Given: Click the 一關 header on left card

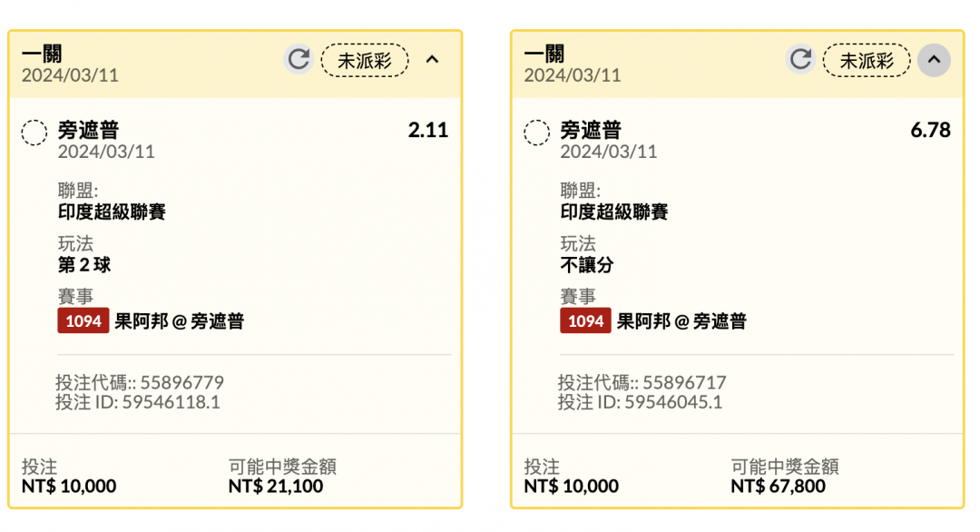Looking at the screenshot, I should click(42, 54).
